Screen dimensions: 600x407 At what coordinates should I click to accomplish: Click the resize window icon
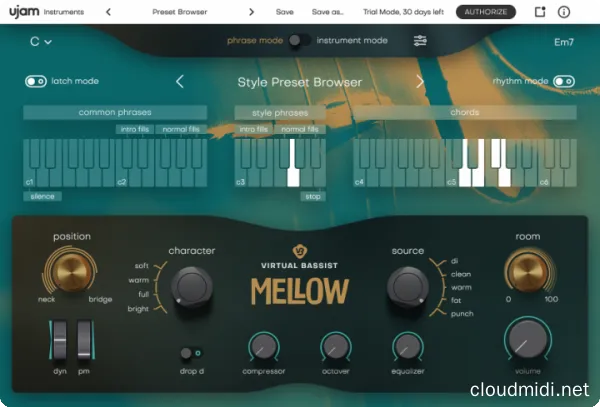pos(541,13)
